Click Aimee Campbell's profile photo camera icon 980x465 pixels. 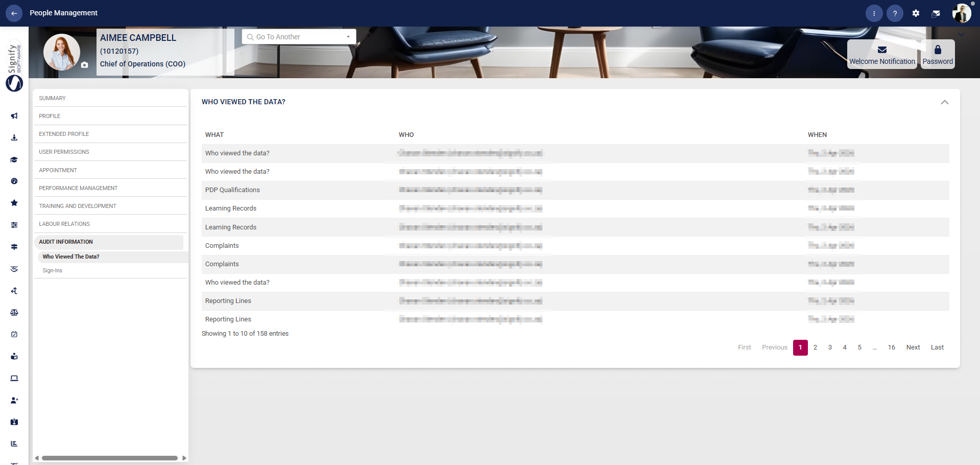point(84,65)
